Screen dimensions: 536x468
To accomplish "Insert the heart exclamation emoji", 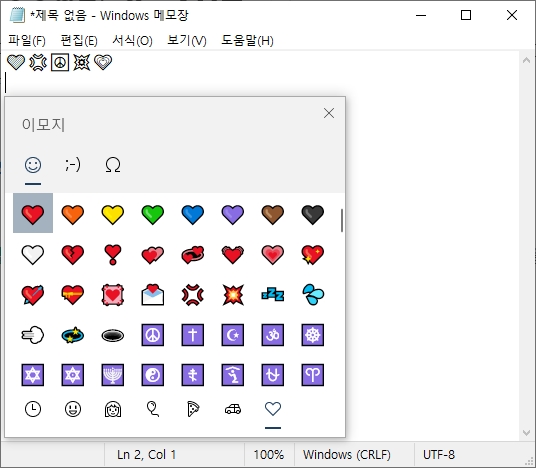I will [x=113, y=254].
